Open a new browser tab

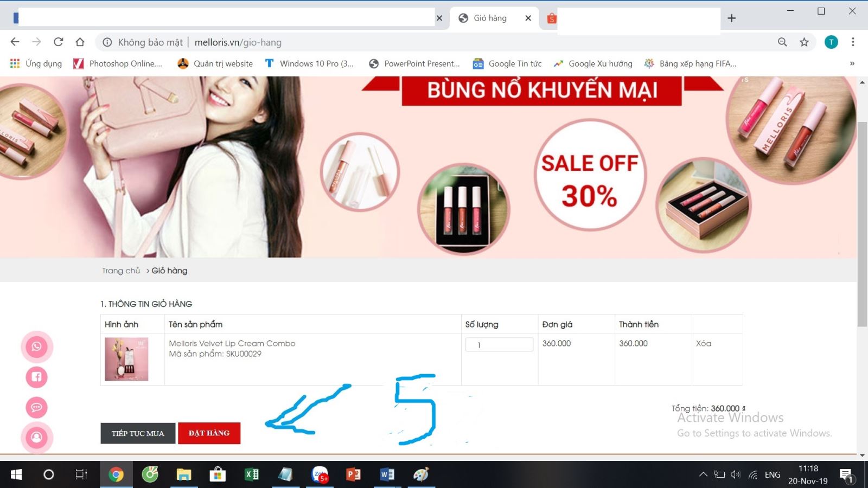click(x=731, y=18)
